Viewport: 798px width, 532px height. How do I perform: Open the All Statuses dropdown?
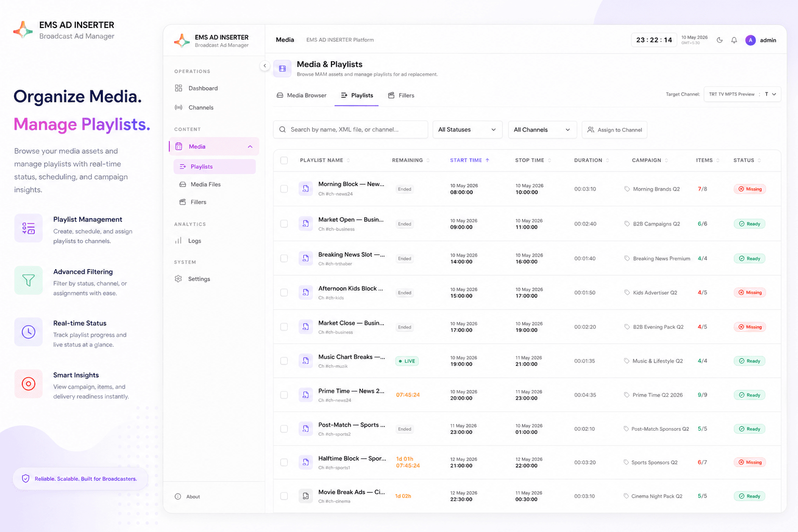(467, 129)
